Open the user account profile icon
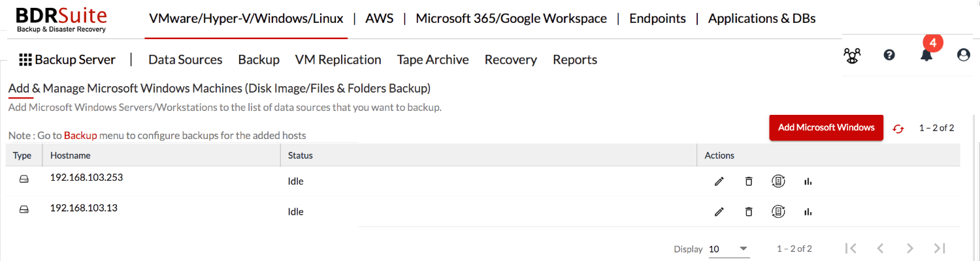Viewport: 980px width, 261px height. pyautogui.click(x=964, y=55)
